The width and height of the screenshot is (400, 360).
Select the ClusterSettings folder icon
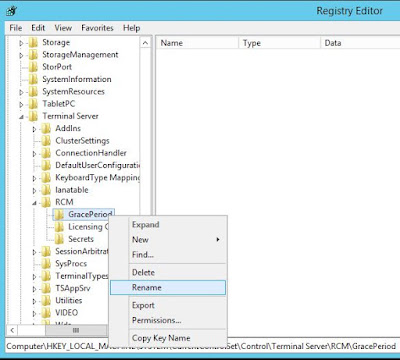point(46,141)
